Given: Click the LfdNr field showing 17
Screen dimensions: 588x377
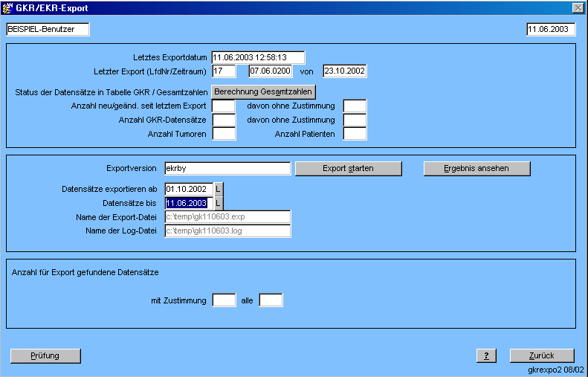Looking at the screenshot, I should (x=224, y=71).
